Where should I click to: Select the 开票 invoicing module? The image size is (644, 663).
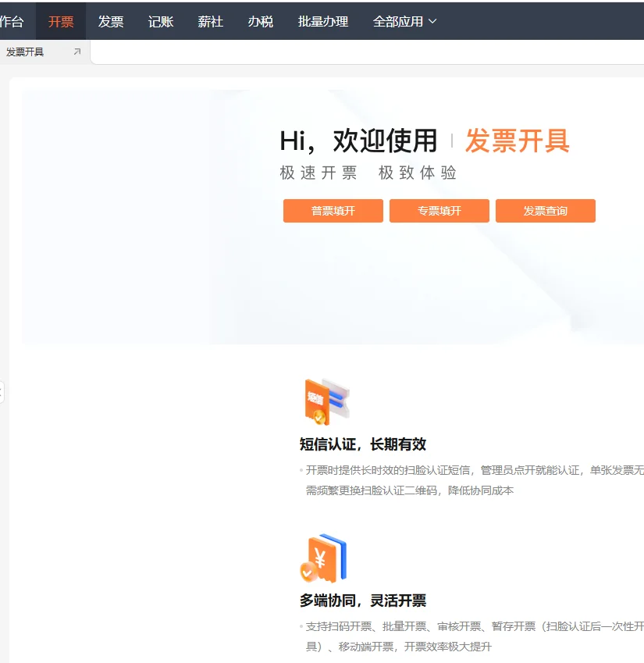tap(60, 22)
